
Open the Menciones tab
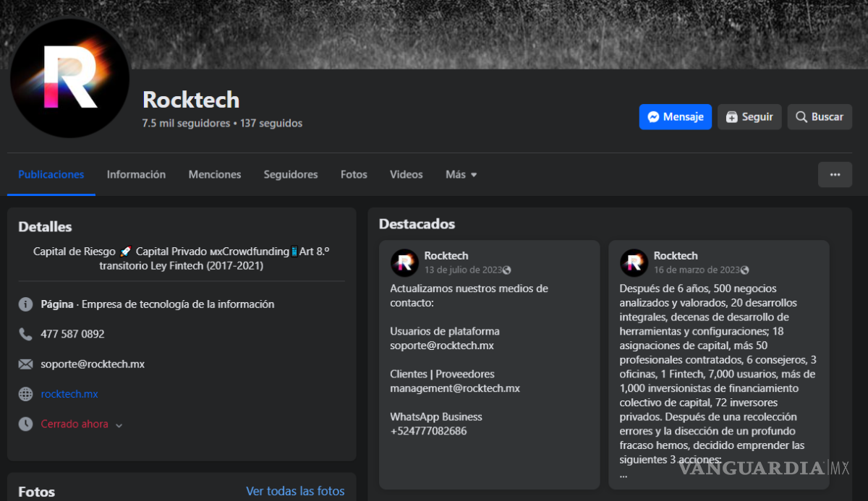(215, 174)
